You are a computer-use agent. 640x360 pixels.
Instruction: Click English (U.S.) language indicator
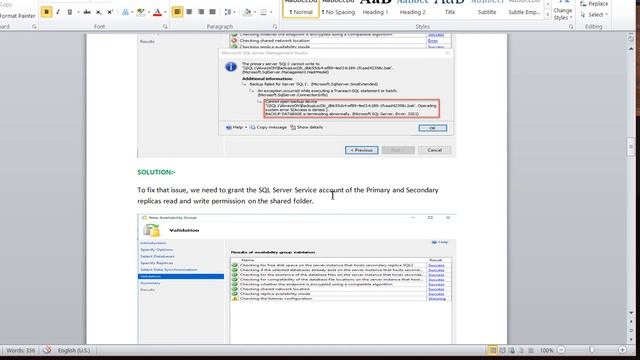point(74,350)
